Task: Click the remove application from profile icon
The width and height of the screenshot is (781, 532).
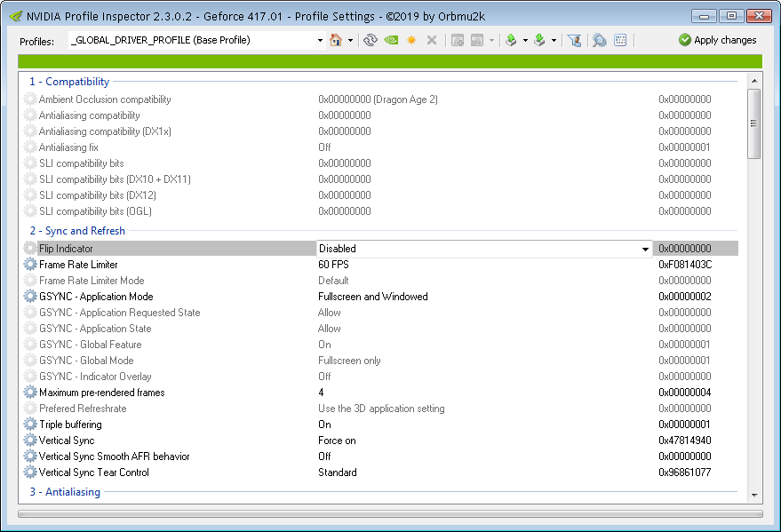Action: (x=477, y=40)
